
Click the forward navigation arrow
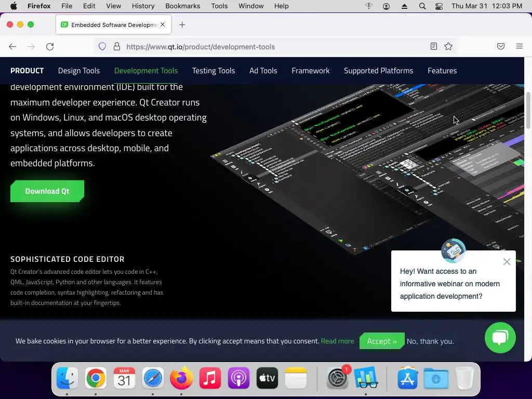click(x=31, y=46)
